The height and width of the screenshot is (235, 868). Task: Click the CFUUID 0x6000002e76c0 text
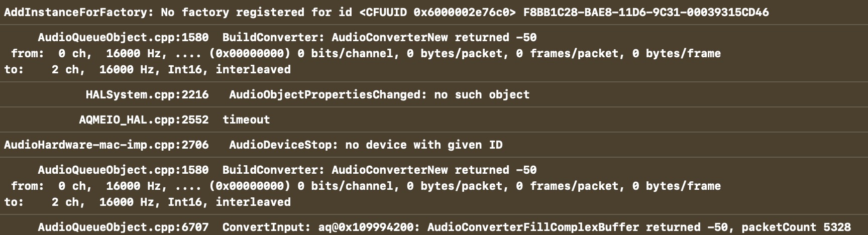coord(438,12)
